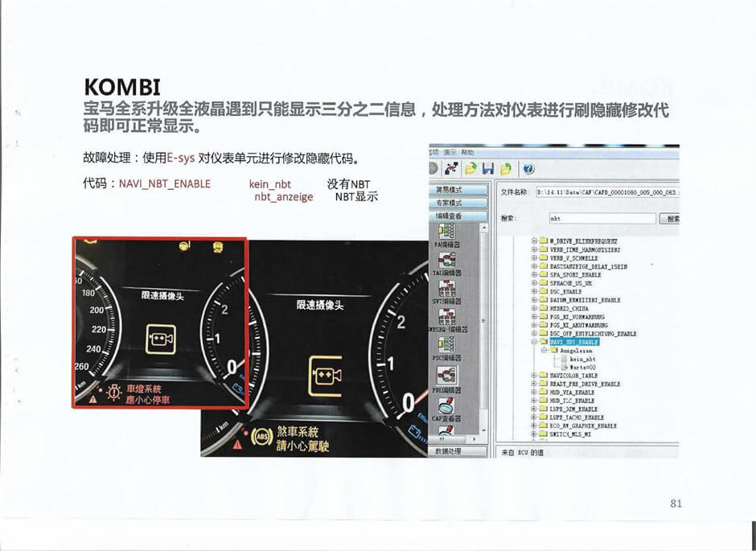This screenshot has width=756, height=551.
Task: Click the folder icon right of save
Action: pyautogui.click(x=506, y=168)
